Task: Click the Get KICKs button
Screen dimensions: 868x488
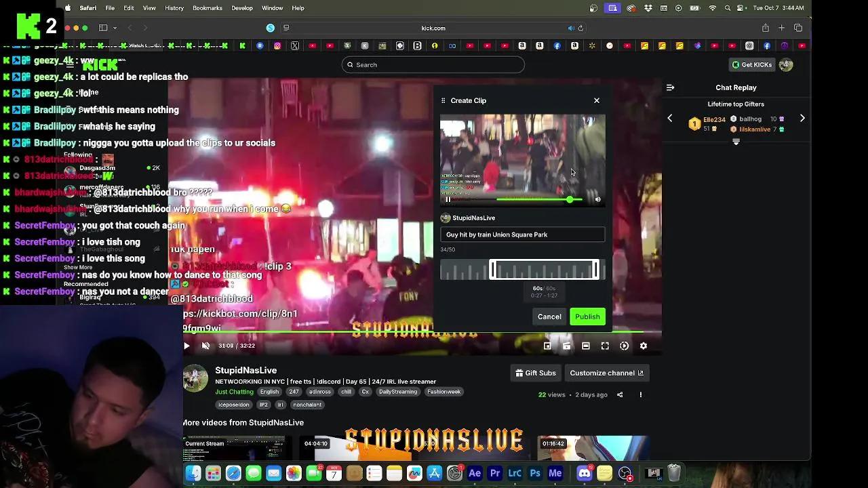Action: point(752,65)
